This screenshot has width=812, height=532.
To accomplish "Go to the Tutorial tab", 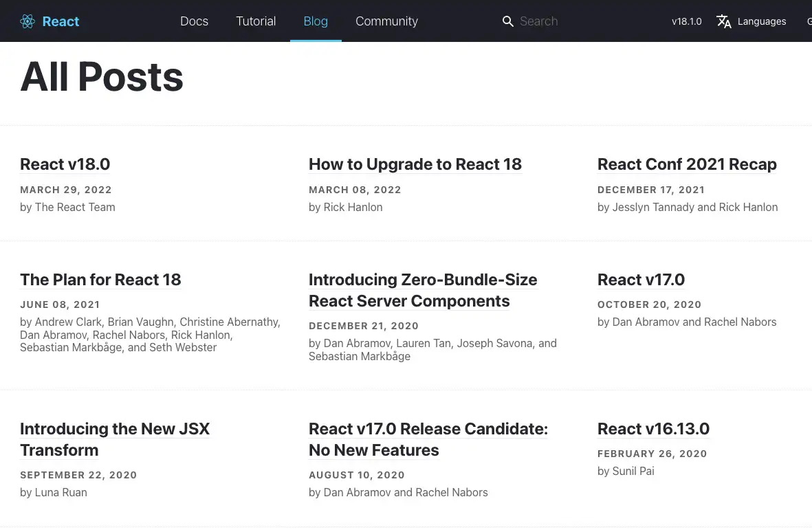I will pos(256,21).
